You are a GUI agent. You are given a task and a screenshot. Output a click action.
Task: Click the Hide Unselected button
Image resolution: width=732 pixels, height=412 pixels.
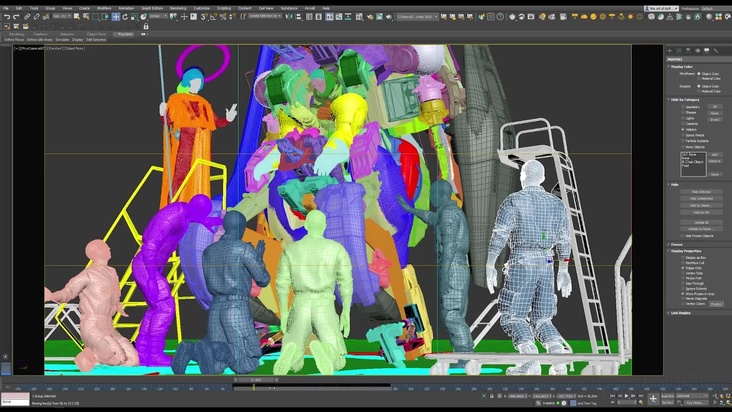pos(701,198)
